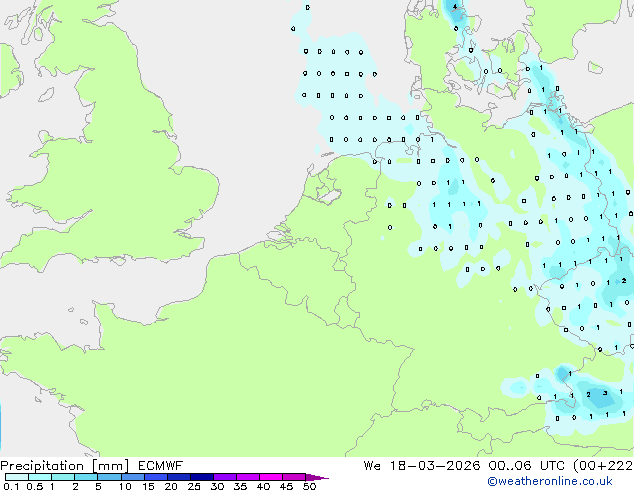
Task: Select the 25–30 mm navy legend swatch
Action: point(201,477)
